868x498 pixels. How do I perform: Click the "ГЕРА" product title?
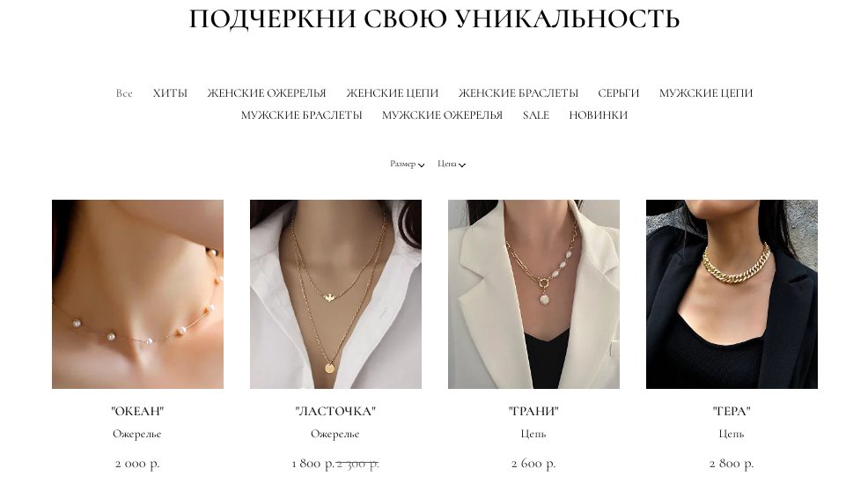coord(732,411)
